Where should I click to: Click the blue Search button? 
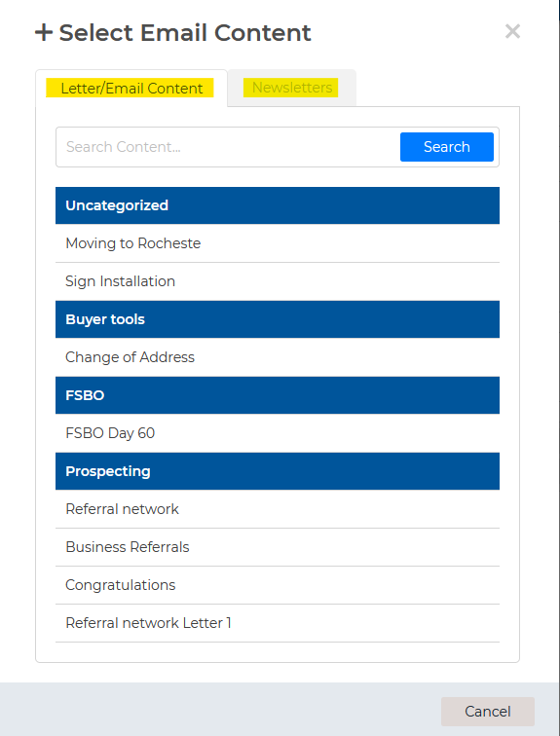point(446,147)
